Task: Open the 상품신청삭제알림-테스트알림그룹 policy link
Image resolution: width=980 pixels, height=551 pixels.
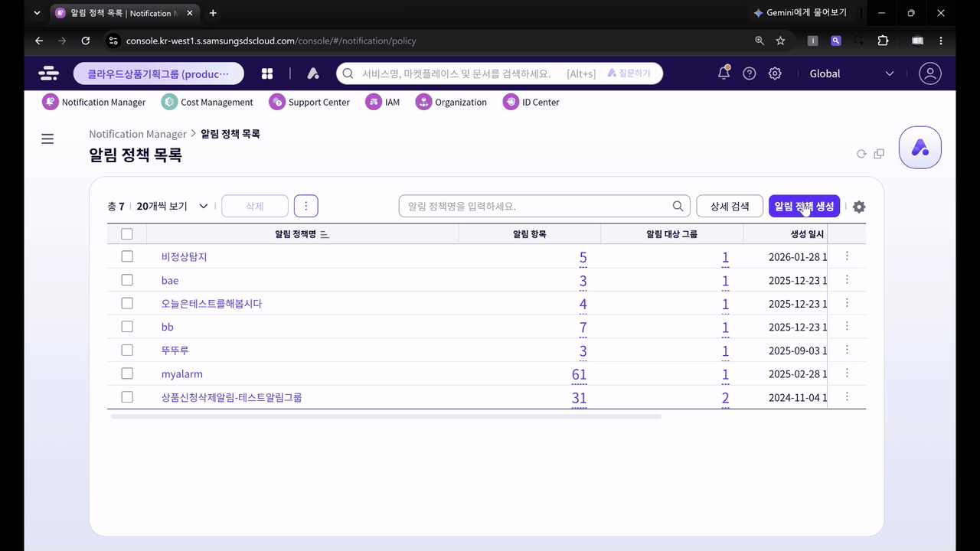Action: coord(231,397)
